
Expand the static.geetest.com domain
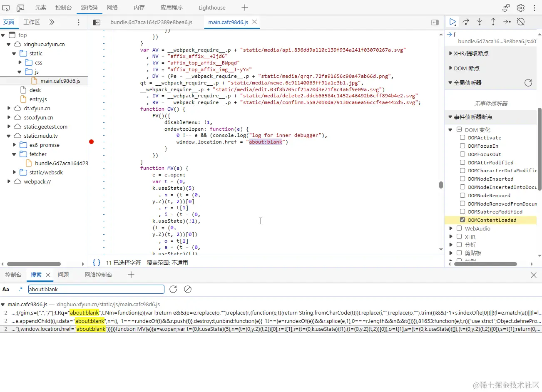[x=9, y=127]
